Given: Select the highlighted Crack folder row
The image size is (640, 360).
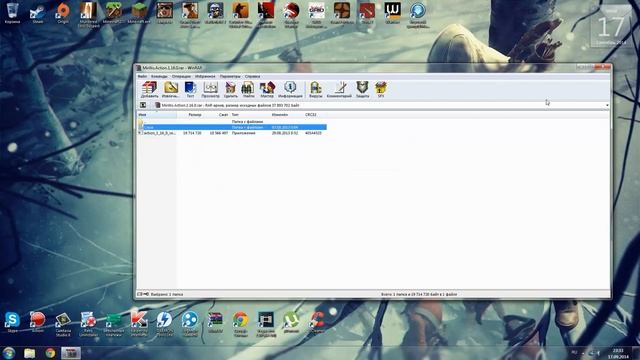Looking at the screenshot, I should [x=232, y=127].
